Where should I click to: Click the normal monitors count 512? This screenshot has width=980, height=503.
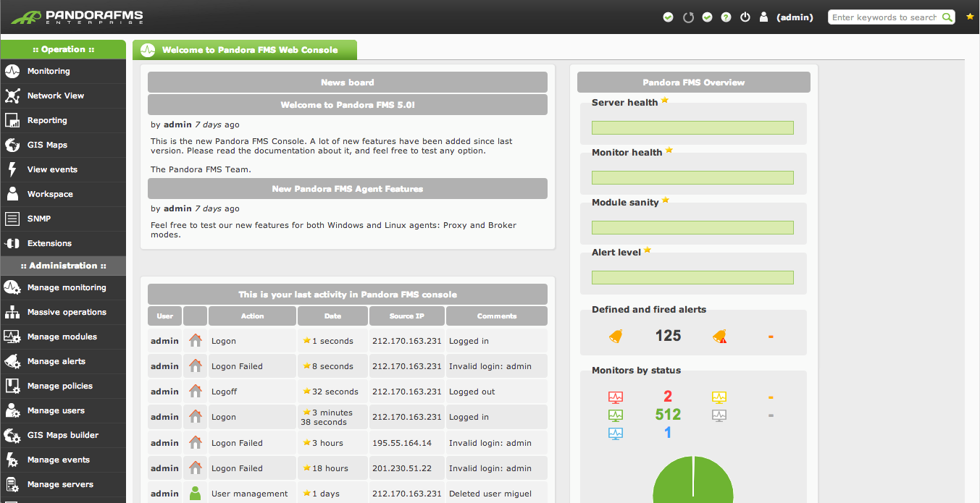(x=668, y=415)
